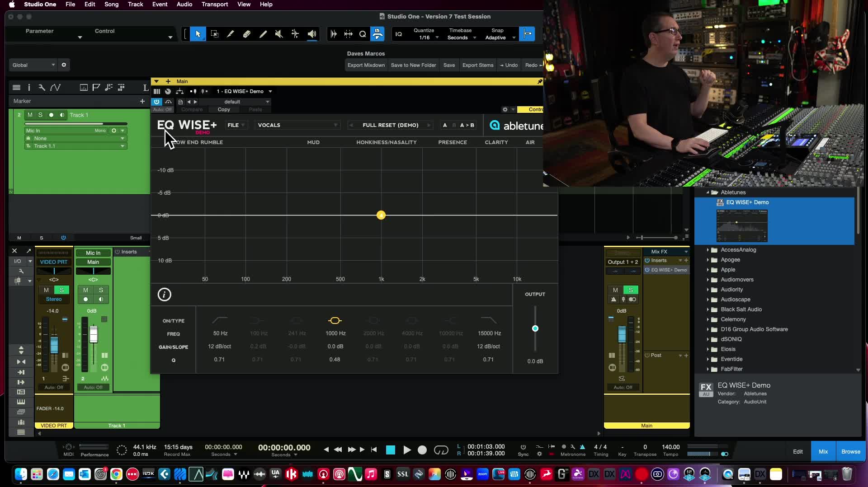Toggle the 15000 Hz low-pass band
Screen dimensions: 868x487
(488, 320)
